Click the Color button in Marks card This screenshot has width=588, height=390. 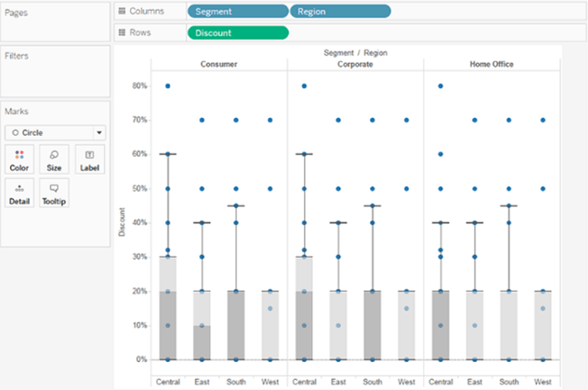pos(18,159)
